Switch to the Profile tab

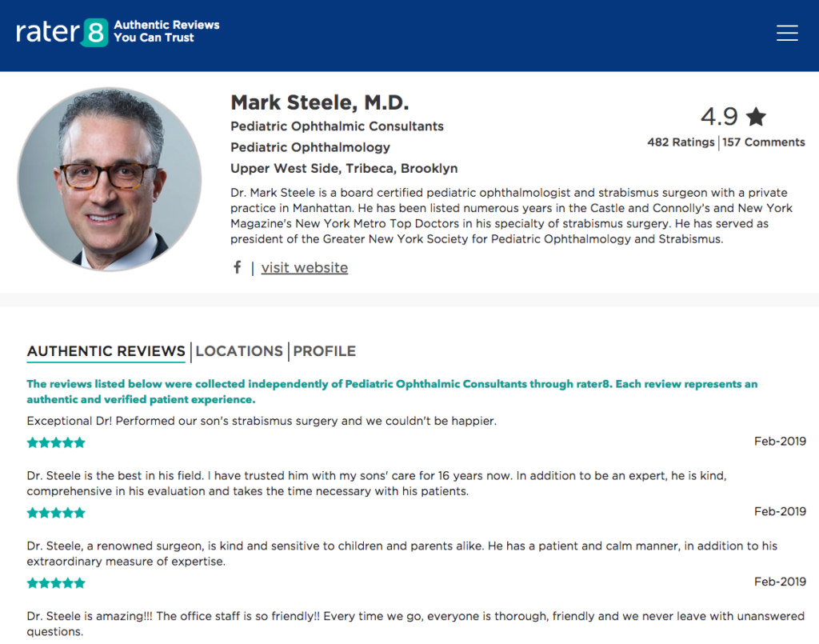(x=325, y=351)
